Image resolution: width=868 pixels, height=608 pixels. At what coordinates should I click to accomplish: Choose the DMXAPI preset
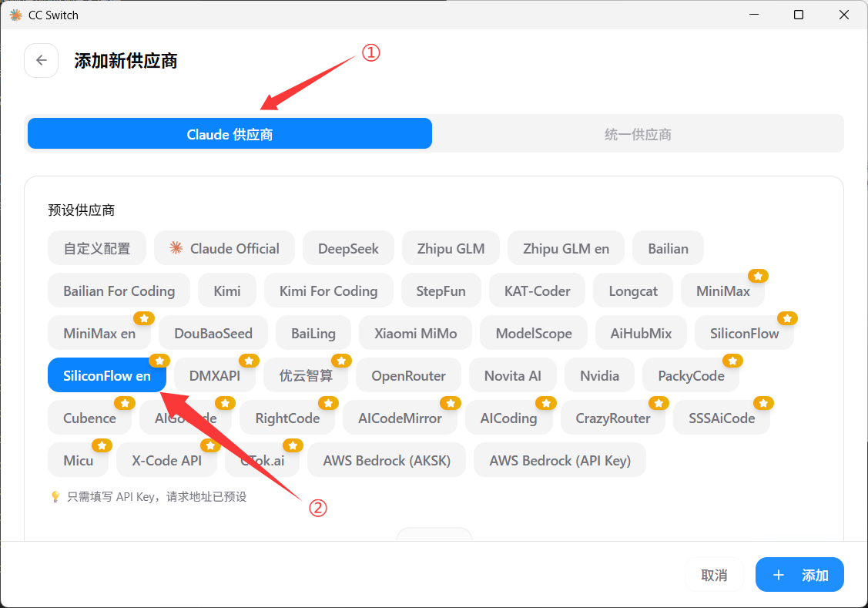215,375
